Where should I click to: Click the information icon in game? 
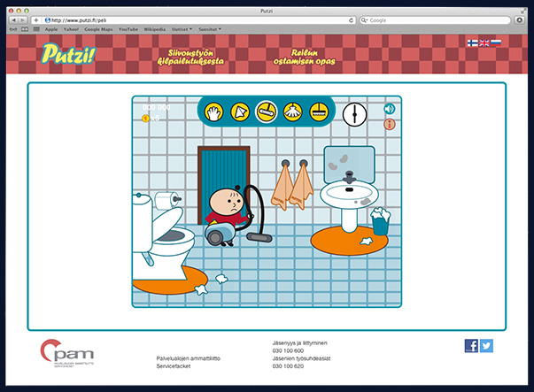point(389,125)
